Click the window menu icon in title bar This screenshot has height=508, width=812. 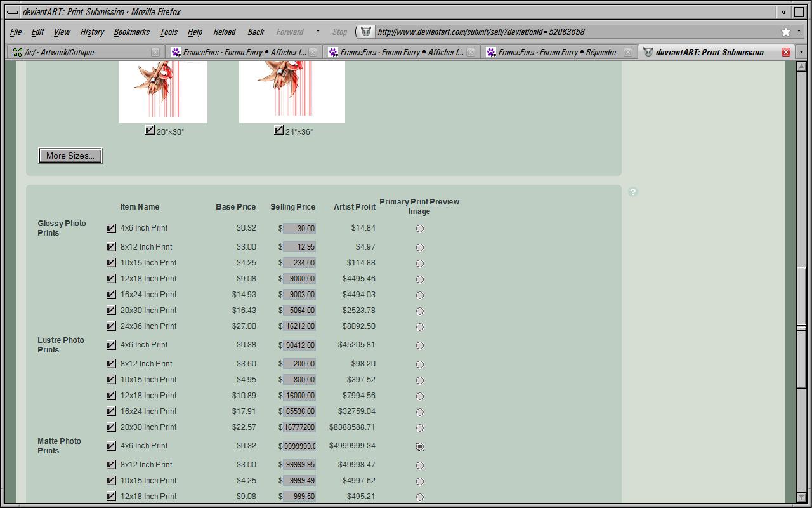pyautogui.click(x=13, y=12)
